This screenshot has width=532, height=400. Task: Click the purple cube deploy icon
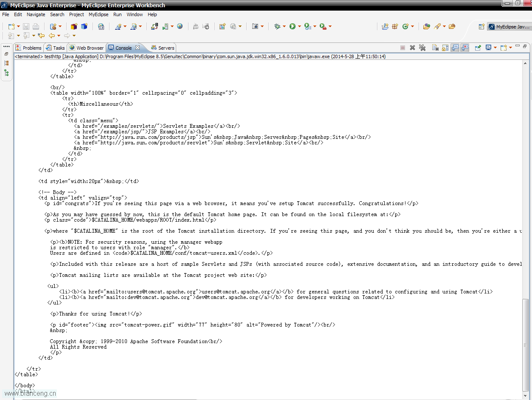coord(74,26)
